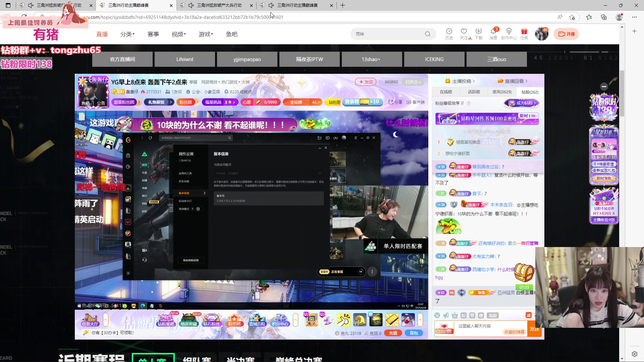The image size is (644, 362).
Task: Expand the 视频 dropdown menu
Action: point(178,34)
